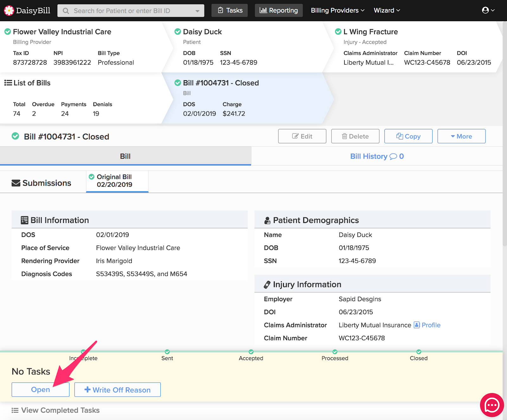Open the Liberty Mutual Insurance Profile link
Viewport: 507px width, 420px height.
(431, 325)
